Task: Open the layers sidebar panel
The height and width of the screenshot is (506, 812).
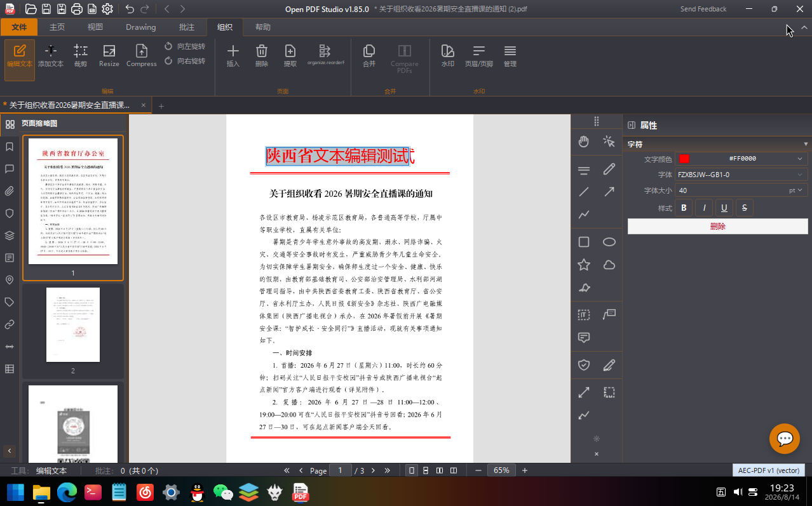Action: pyautogui.click(x=10, y=236)
